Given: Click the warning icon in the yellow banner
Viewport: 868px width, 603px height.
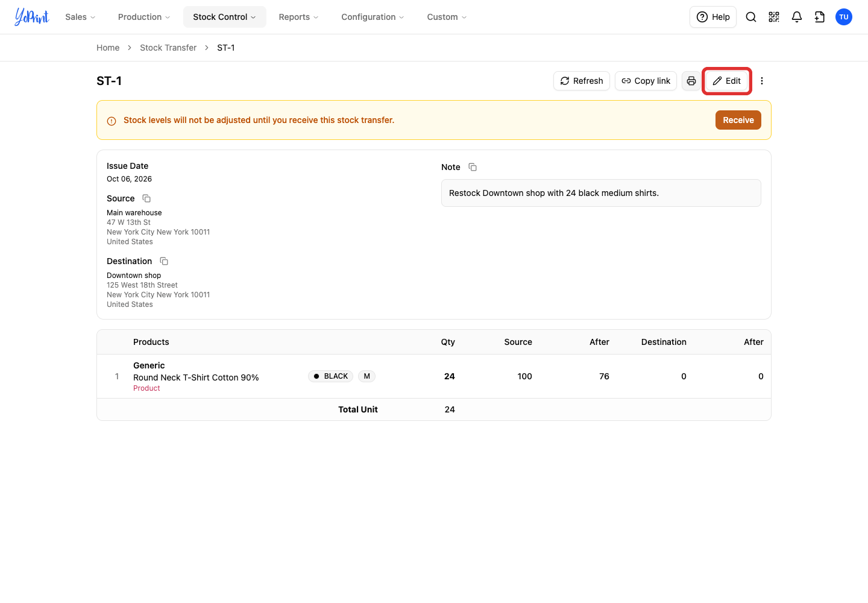Looking at the screenshot, I should [x=112, y=121].
